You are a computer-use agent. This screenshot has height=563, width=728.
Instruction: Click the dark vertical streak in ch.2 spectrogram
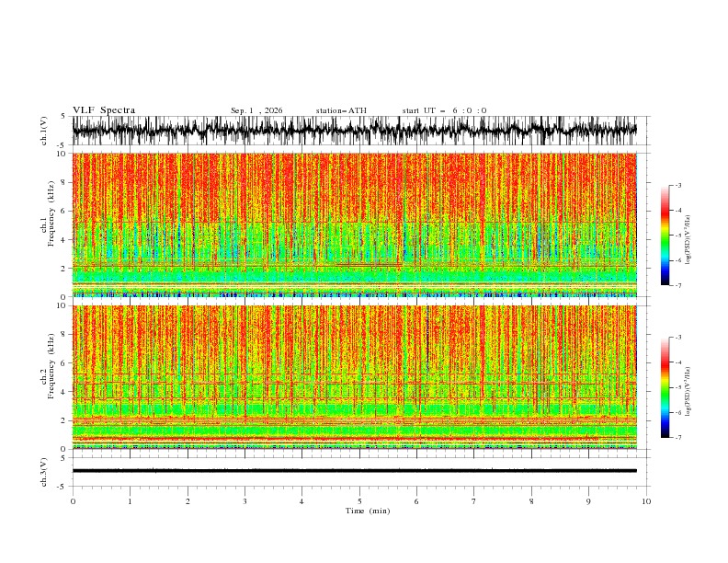click(427, 339)
